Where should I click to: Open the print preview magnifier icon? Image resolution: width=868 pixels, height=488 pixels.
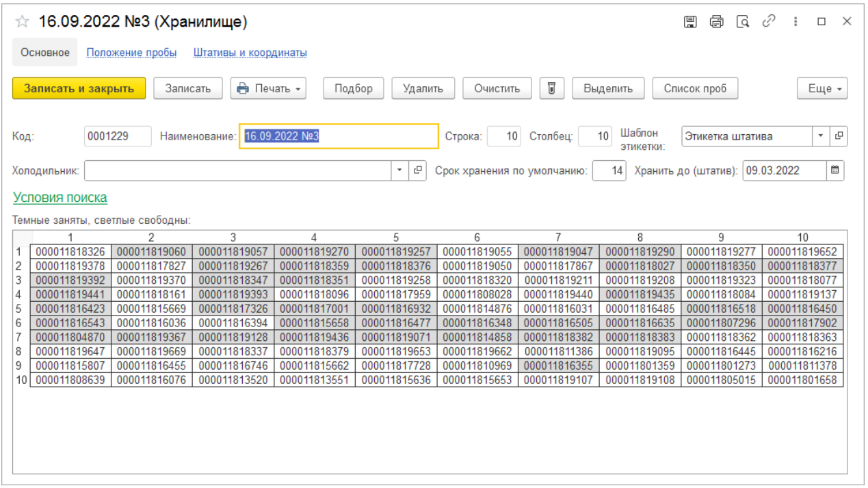743,22
